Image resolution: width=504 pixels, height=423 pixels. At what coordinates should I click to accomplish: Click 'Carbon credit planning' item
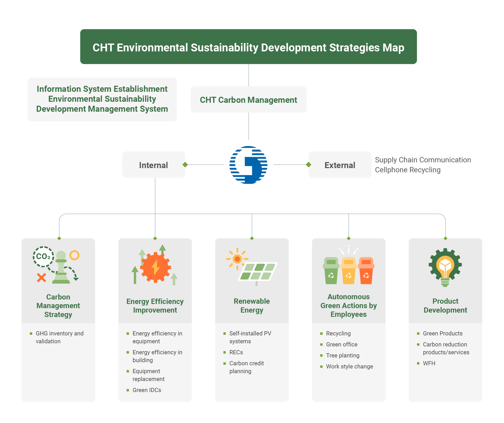click(246, 367)
